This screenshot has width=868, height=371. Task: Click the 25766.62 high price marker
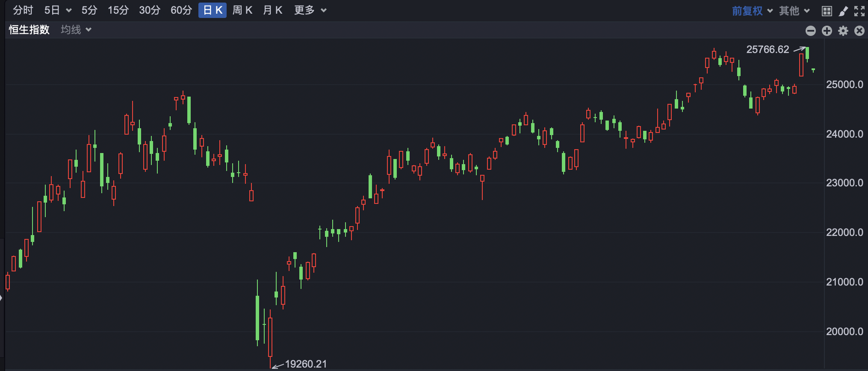click(x=768, y=50)
